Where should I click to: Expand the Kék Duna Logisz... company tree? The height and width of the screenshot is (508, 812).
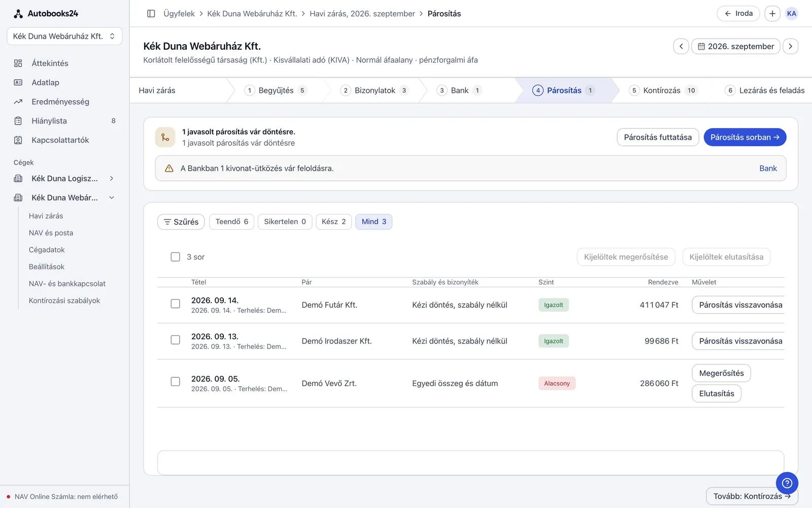(x=112, y=178)
